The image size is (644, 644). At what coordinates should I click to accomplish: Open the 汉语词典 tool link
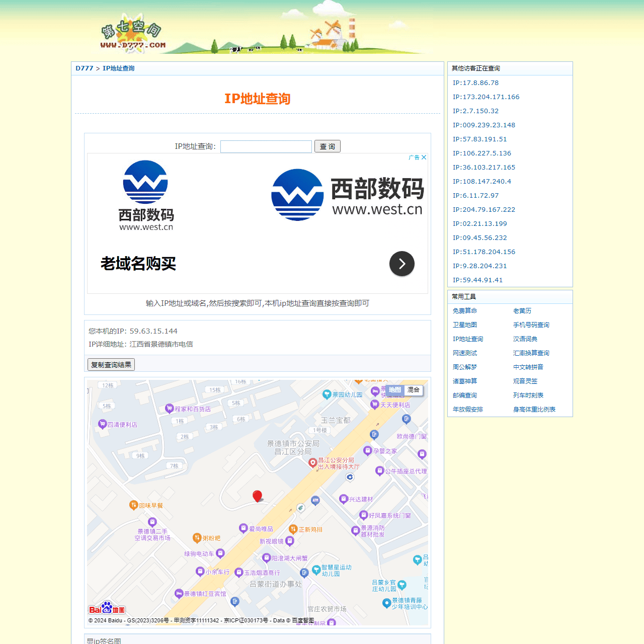525,339
